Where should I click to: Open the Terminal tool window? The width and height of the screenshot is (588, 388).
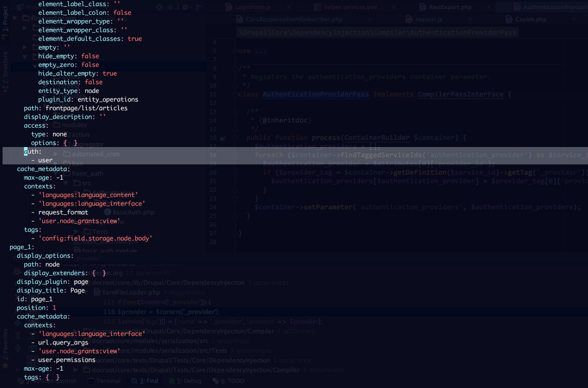(104, 381)
